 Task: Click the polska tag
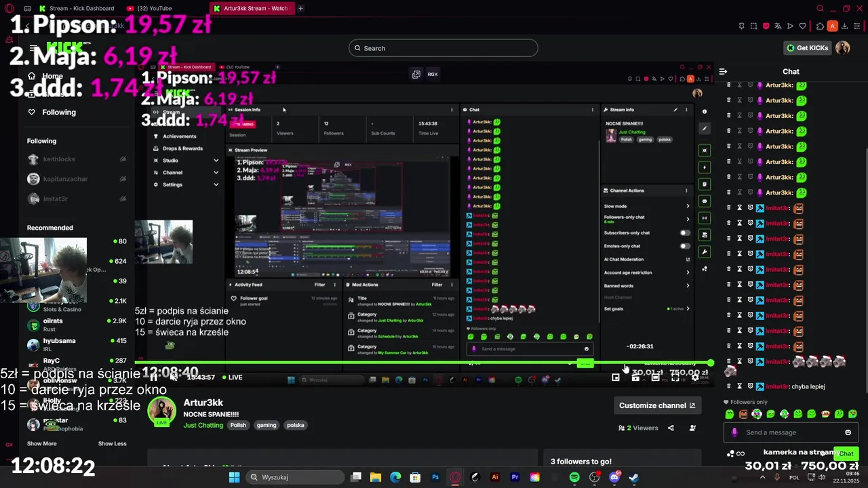[x=295, y=425]
